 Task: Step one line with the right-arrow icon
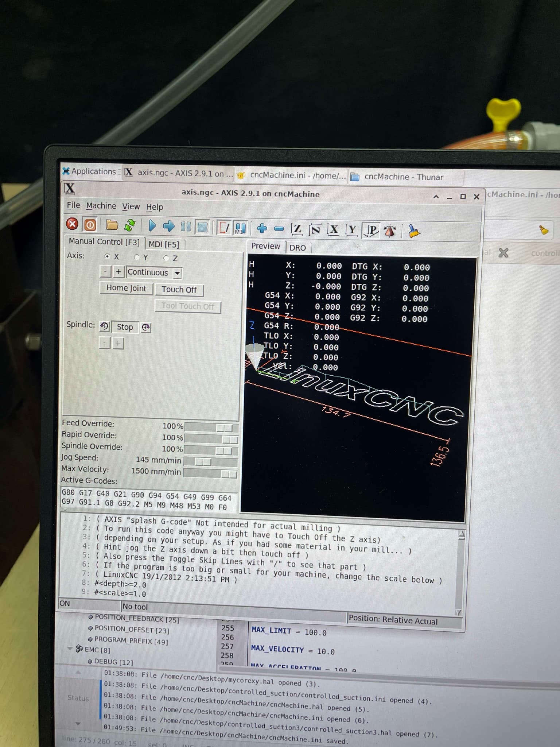(x=169, y=226)
